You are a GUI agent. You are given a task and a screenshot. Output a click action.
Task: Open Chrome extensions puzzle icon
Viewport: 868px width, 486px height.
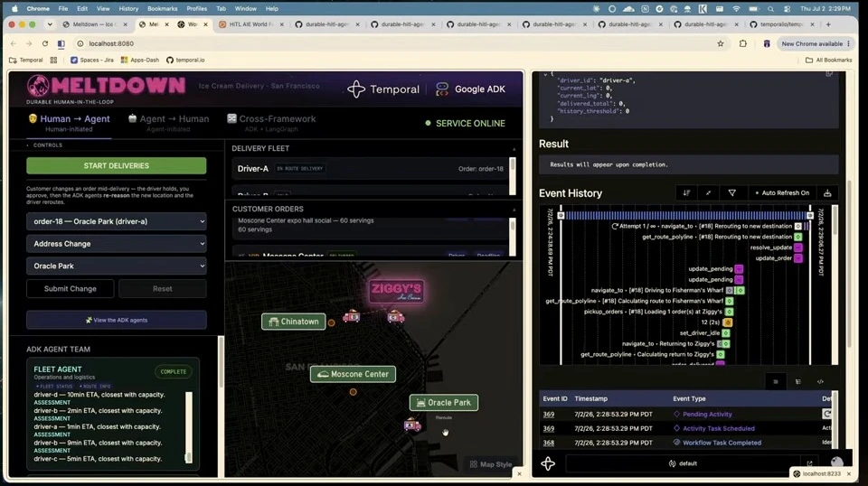tap(743, 43)
